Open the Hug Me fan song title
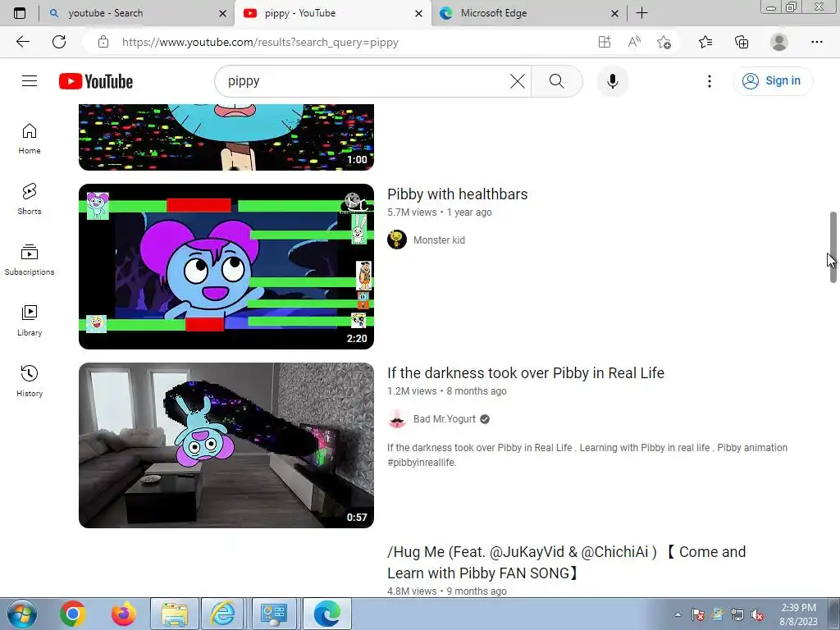840x630 pixels. [x=566, y=563]
